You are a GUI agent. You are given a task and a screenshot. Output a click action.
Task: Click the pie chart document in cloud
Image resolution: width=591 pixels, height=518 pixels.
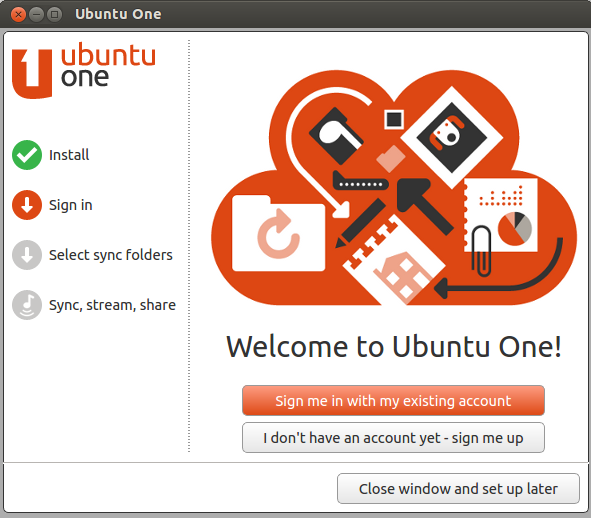point(501,215)
